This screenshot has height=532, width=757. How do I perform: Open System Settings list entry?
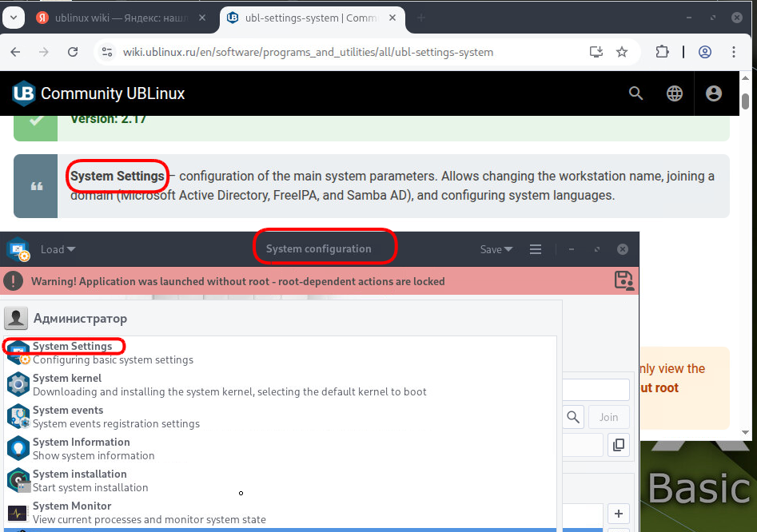pos(280,352)
